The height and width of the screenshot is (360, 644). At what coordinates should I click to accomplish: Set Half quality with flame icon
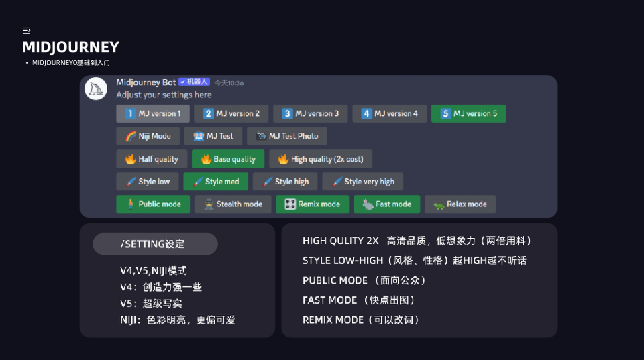coord(152,160)
